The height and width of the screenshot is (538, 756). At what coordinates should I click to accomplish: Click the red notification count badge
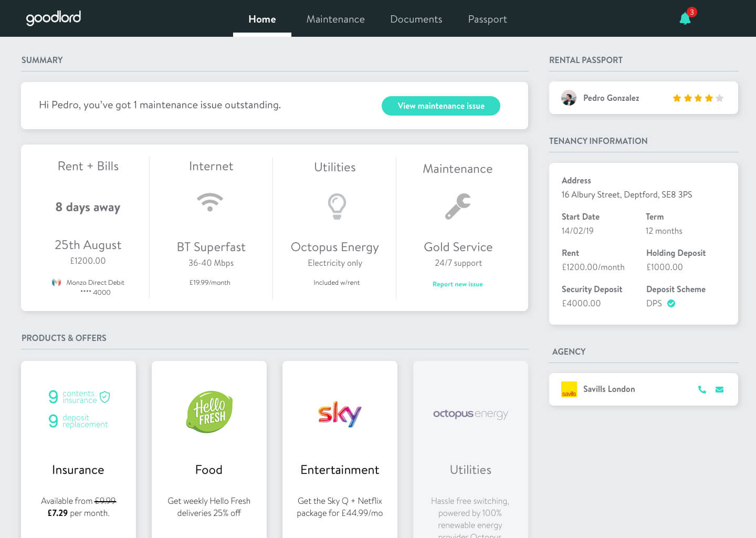pos(692,12)
